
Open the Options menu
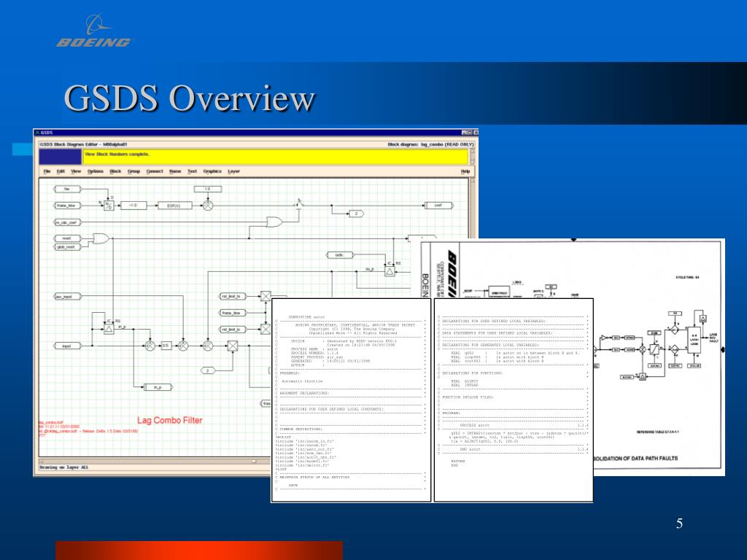click(x=96, y=171)
